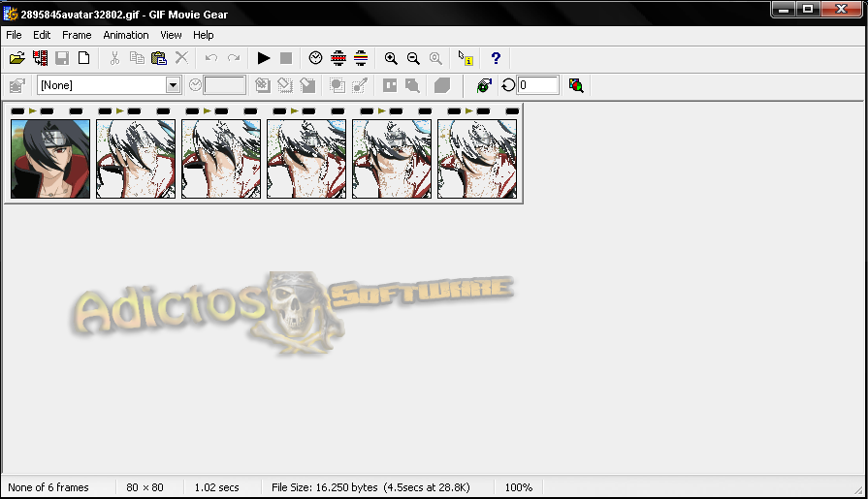Minimize the GIF Movie Gear window
Image resolution: width=868 pixels, height=499 pixels.
[x=784, y=9]
